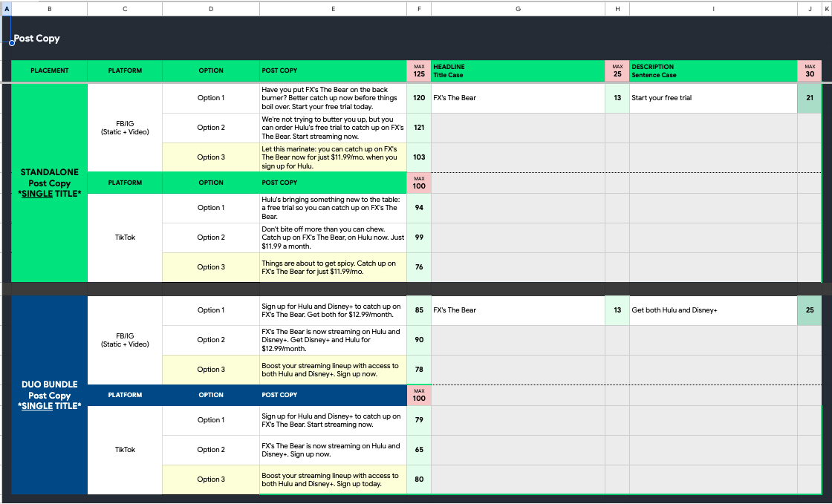Click headline 'FX's The Bear' in 'Start your free trial' row
The height and width of the screenshot is (504, 832).
point(518,98)
